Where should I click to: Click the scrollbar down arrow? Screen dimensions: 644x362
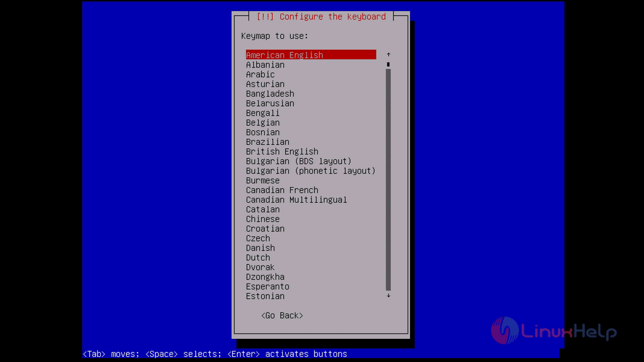[x=388, y=296]
